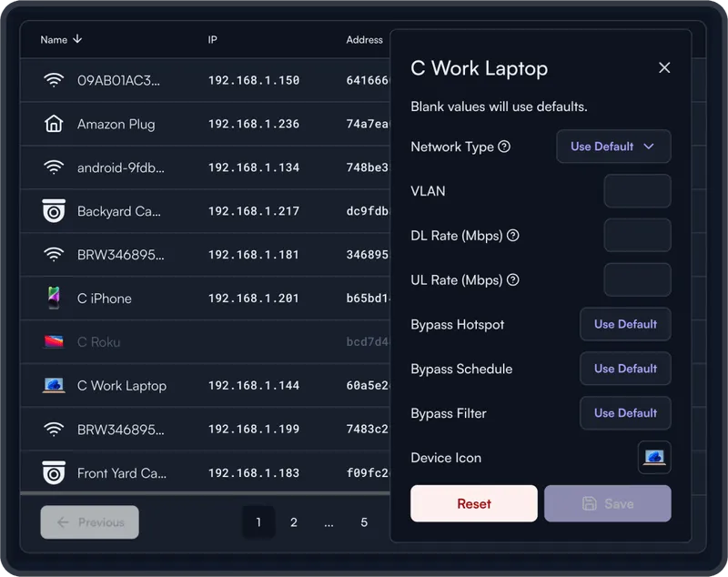Click the Wi-Fi icon for android-9fdb device
Image resolution: width=728 pixels, height=577 pixels.
[x=54, y=167]
